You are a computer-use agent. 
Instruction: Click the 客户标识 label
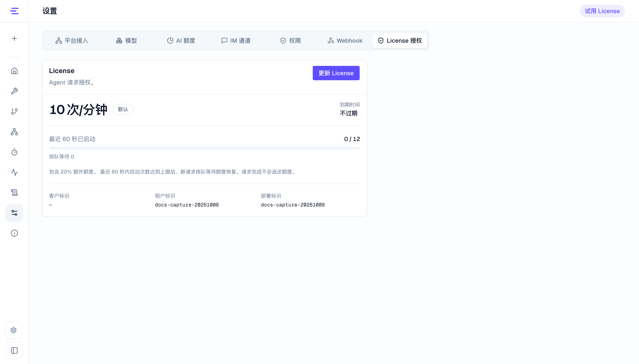pos(59,196)
